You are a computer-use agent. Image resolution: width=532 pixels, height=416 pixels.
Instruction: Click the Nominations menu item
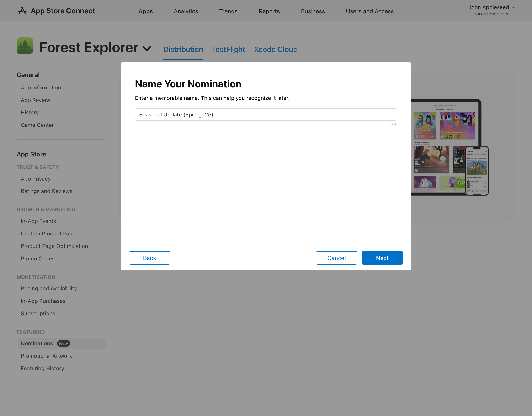[36, 343]
